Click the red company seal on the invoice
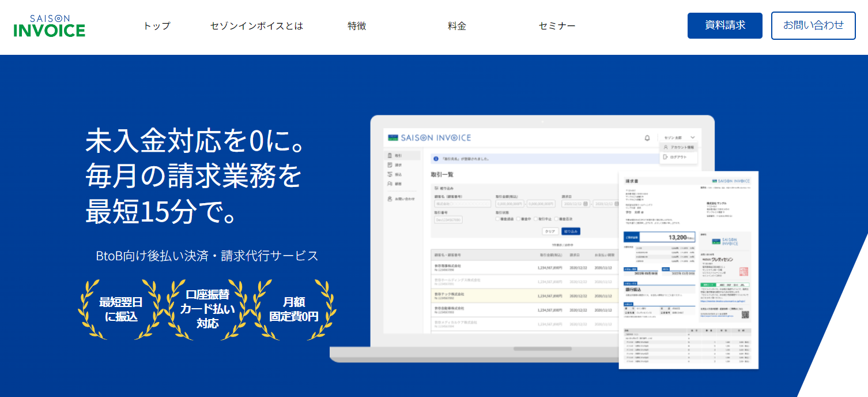Screen dimensions: 868x397 [744, 271]
